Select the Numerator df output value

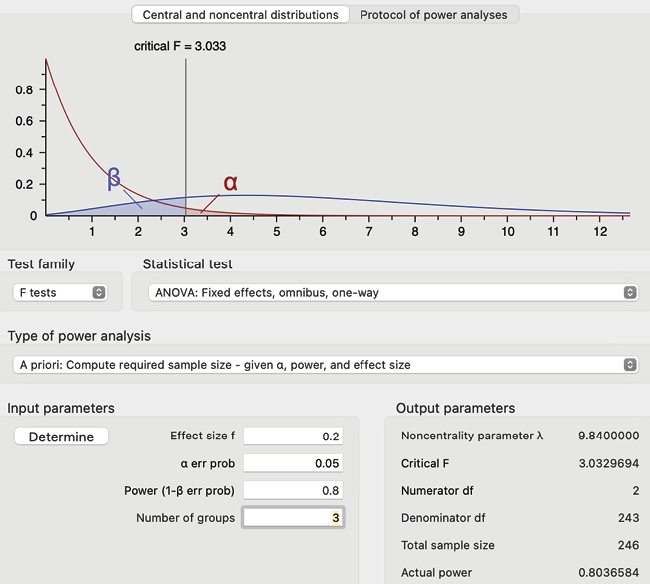(x=633, y=491)
